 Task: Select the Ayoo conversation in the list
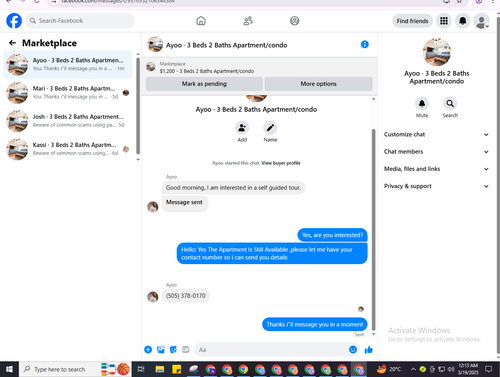pos(68,65)
